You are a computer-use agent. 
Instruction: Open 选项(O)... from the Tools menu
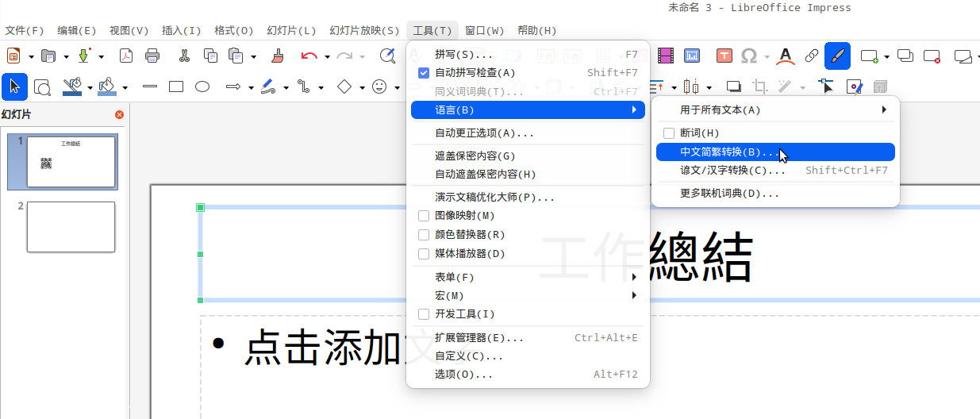[528, 375]
